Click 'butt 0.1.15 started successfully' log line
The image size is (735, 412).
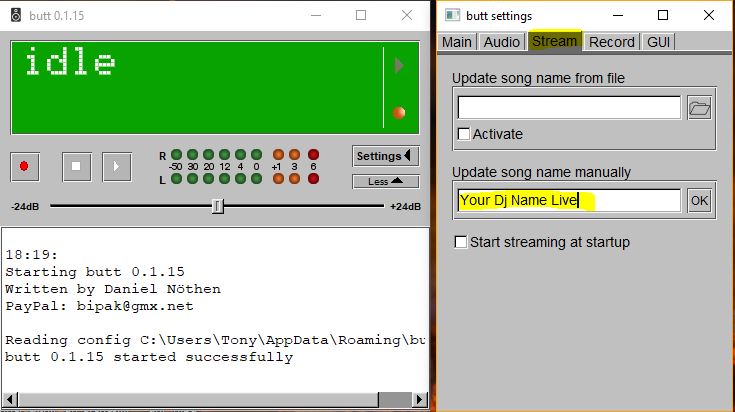pyautogui.click(x=149, y=357)
